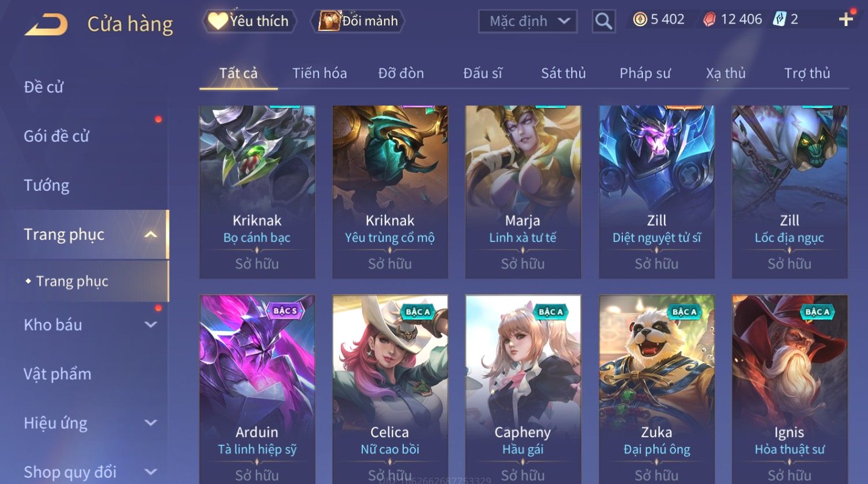Select Celica Nữ cao bồi skin card
This screenshot has height=484, width=868.
pos(390,390)
